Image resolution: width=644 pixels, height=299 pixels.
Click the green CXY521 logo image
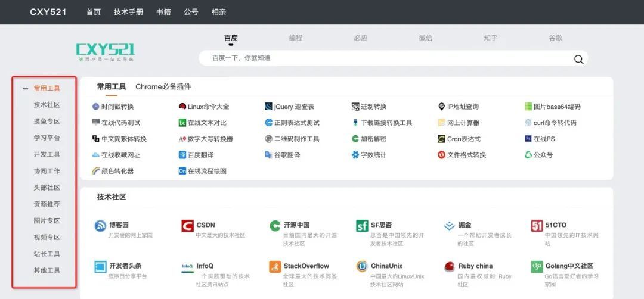[x=106, y=52]
